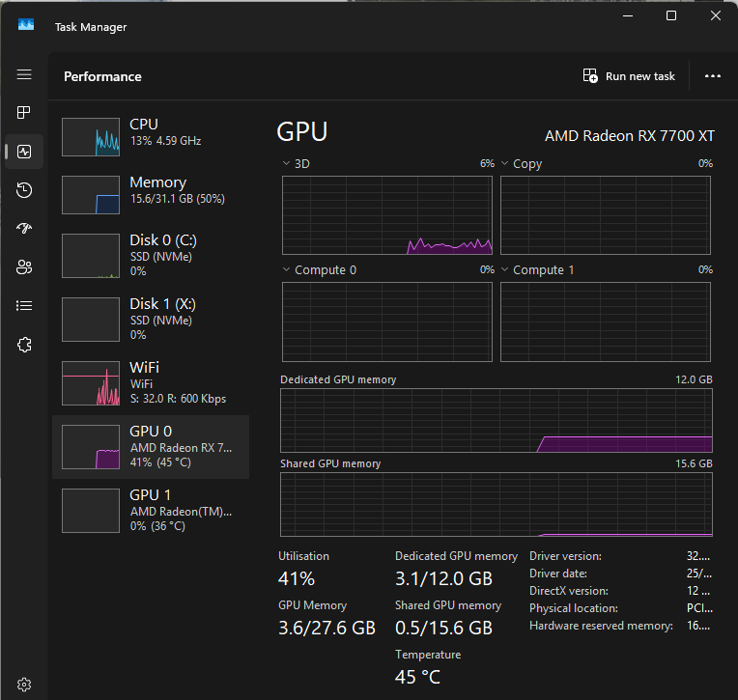The image size is (738, 700).
Task: Click Hardware reserved memory label
Action: pos(601,626)
